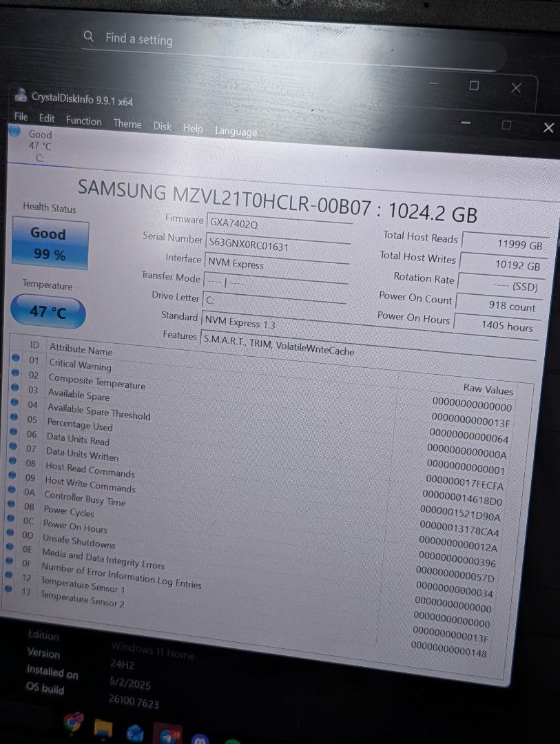Open Discord from the taskbar

[200, 739]
